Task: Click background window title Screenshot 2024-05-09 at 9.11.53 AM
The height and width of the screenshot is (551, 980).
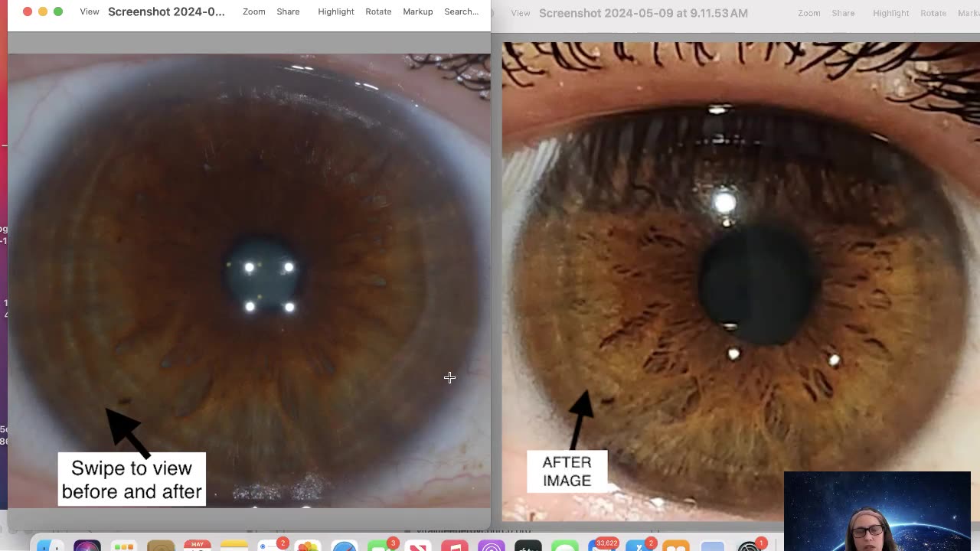Action: 643,13
